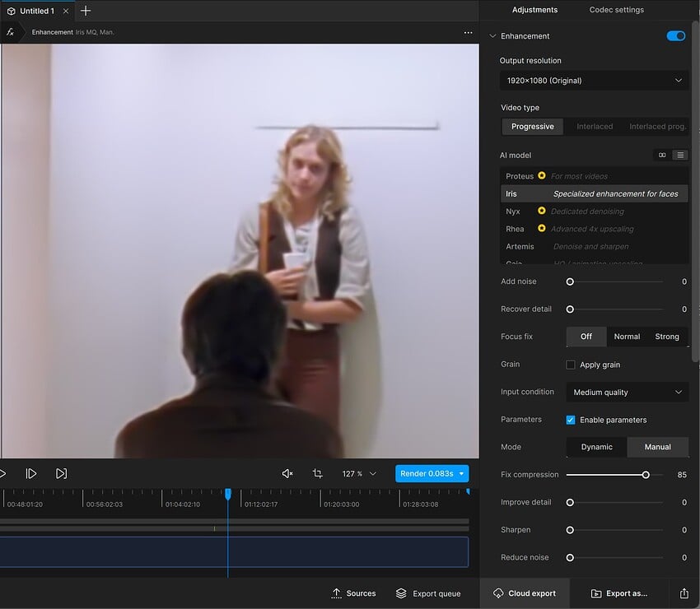Click Export as... button

[619, 593]
